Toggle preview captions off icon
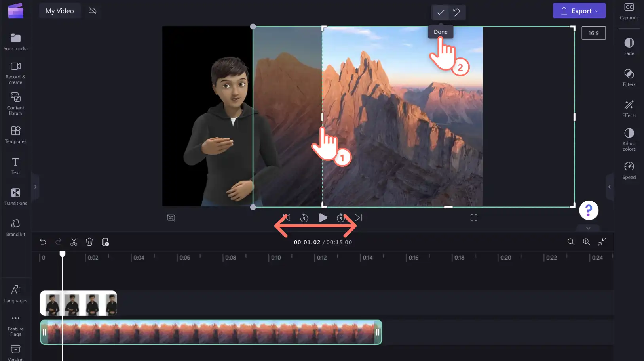Viewport: 644px width, 361px height. pos(171,218)
